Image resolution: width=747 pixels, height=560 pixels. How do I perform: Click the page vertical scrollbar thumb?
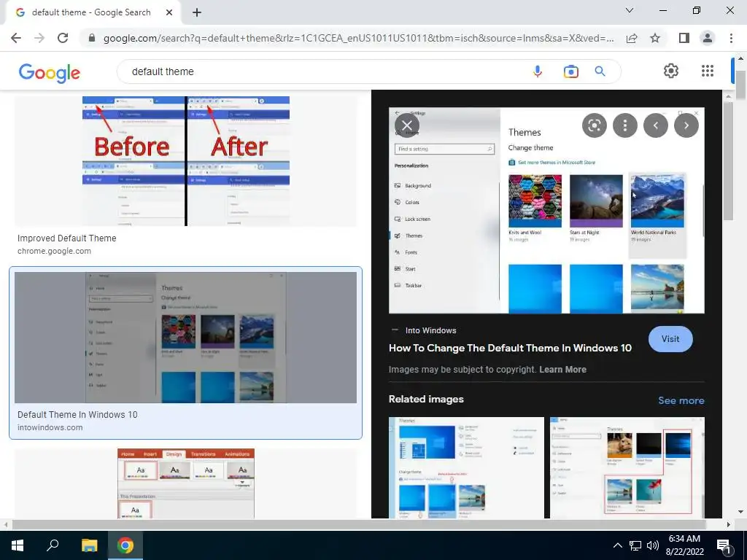pyautogui.click(x=740, y=86)
